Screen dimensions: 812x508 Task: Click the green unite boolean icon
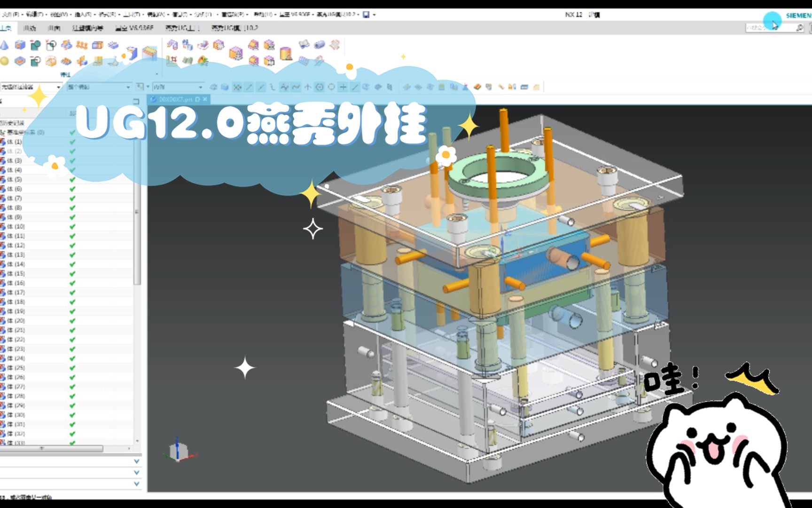coord(35,45)
